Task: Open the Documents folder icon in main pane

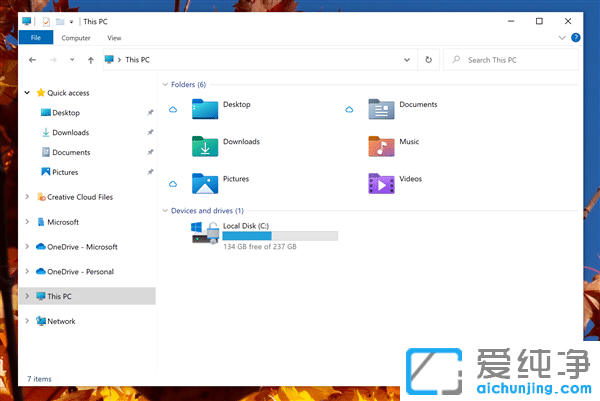Action: [380, 108]
